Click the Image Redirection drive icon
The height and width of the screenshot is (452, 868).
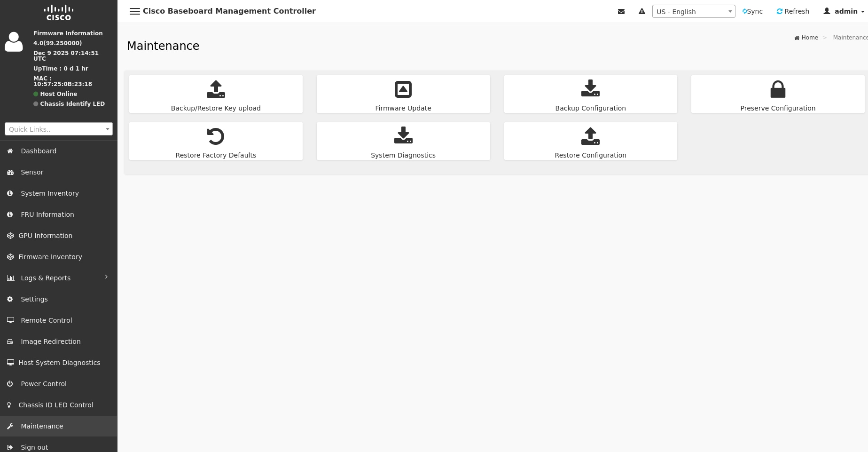(x=10, y=341)
